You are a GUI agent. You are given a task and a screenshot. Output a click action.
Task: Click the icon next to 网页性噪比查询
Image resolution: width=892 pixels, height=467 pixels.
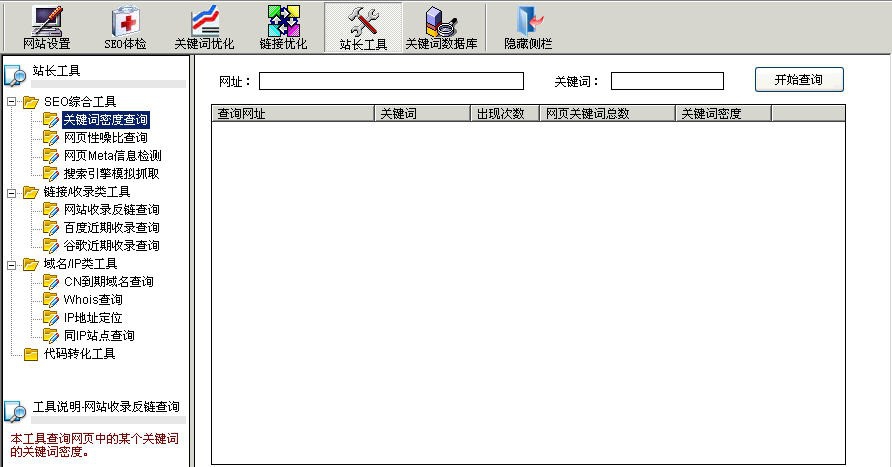pos(51,138)
